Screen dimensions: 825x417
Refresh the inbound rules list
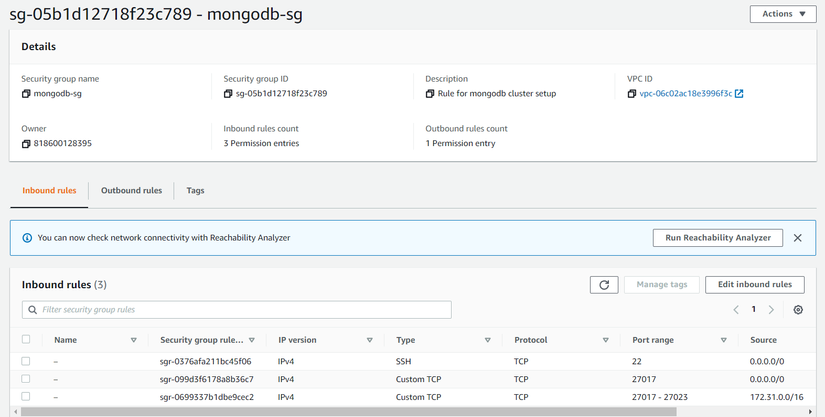point(604,285)
